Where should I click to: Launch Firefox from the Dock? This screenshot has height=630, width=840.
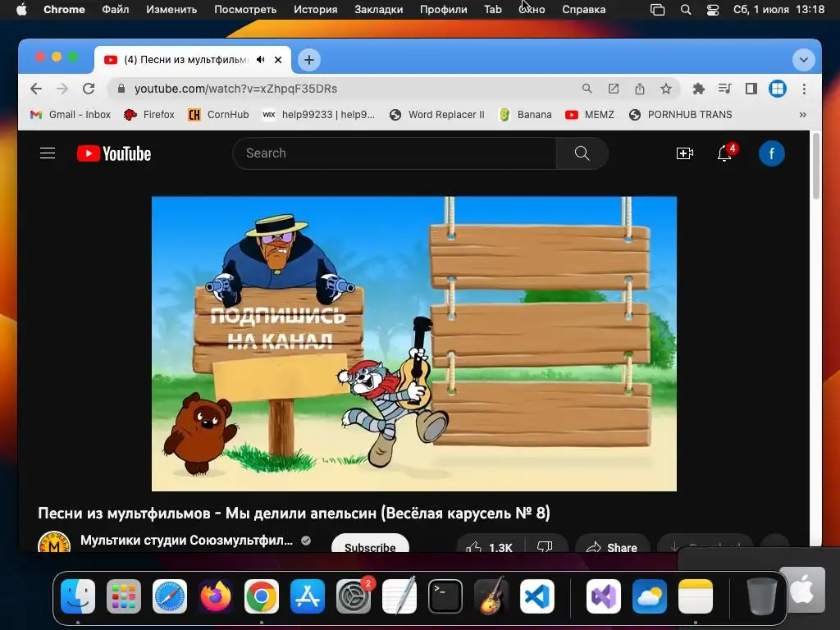click(x=216, y=596)
